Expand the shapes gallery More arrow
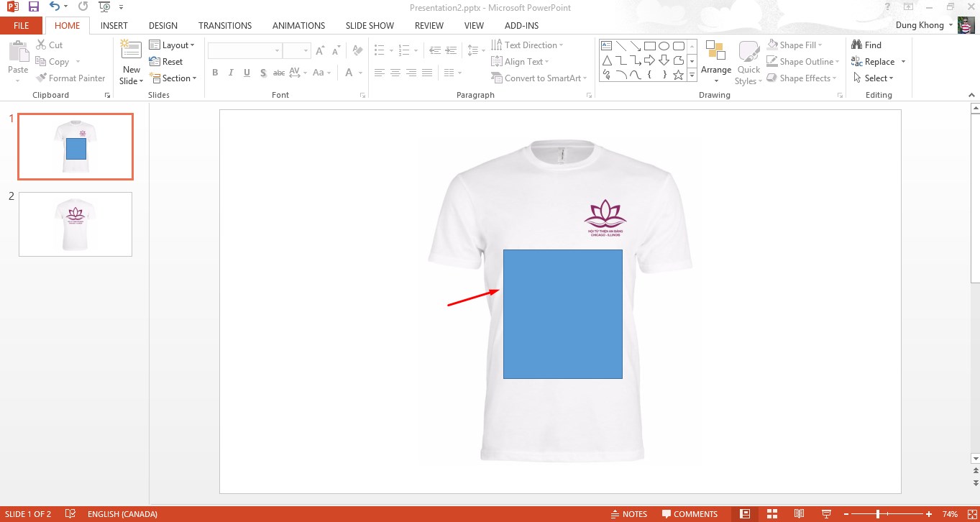 [x=692, y=75]
